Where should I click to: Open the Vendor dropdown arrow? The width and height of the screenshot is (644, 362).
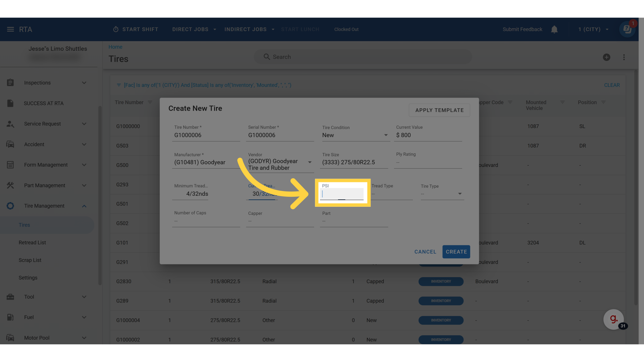pos(310,162)
